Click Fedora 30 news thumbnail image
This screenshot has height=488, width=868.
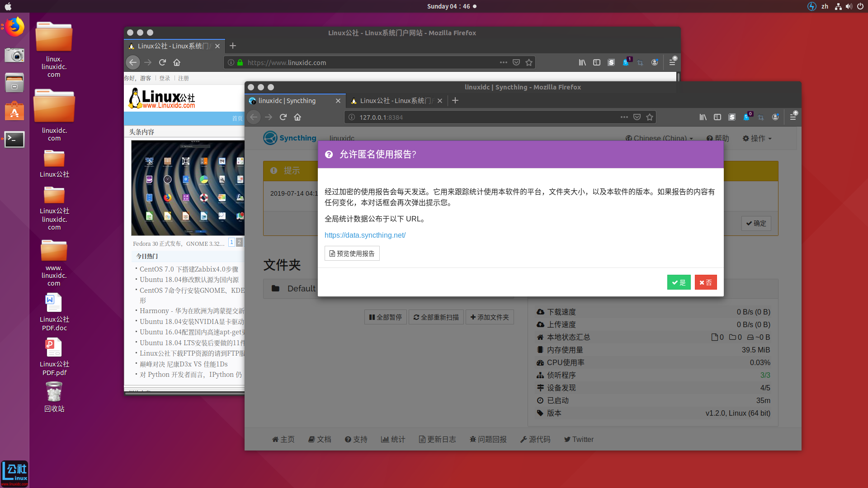188,188
